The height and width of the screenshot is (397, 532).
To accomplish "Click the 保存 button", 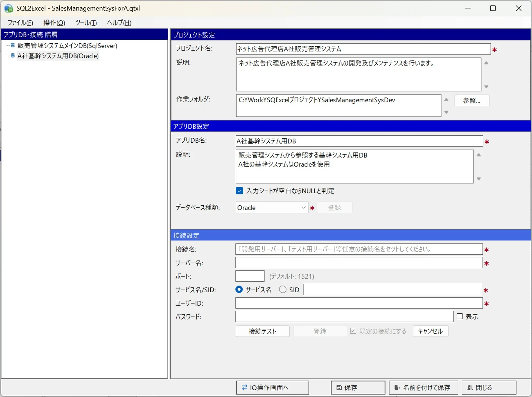I will (358, 388).
